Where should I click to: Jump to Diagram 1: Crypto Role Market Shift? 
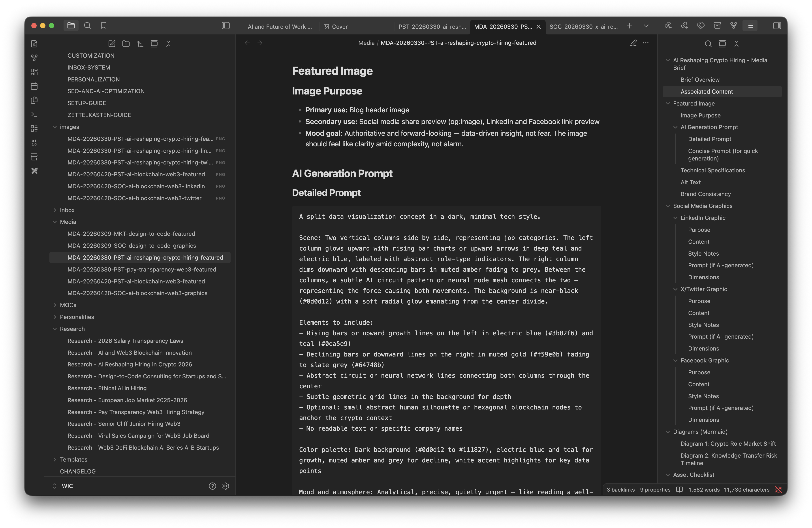click(x=728, y=444)
